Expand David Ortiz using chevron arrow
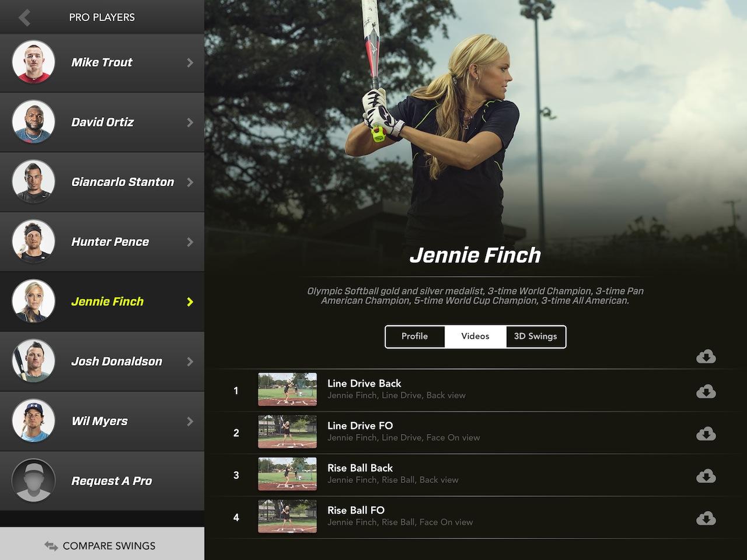747x560 pixels. [190, 123]
